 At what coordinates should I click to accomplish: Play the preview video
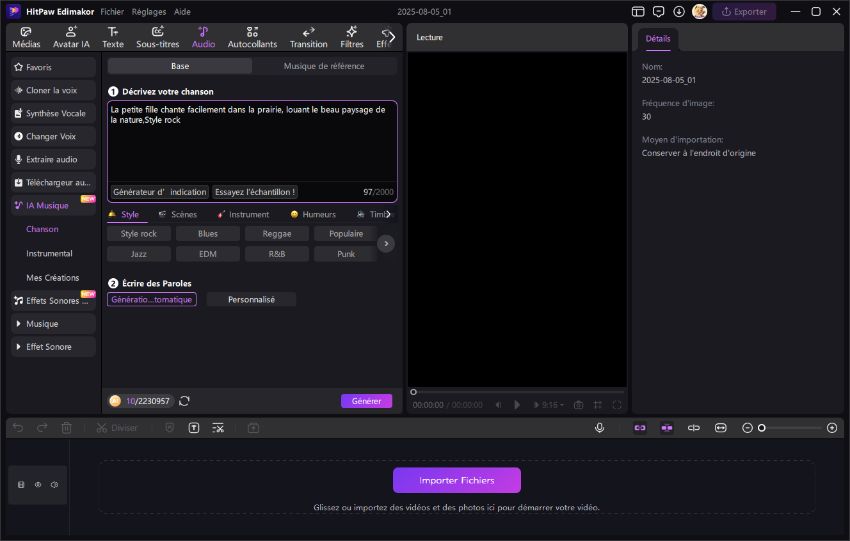(x=517, y=405)
